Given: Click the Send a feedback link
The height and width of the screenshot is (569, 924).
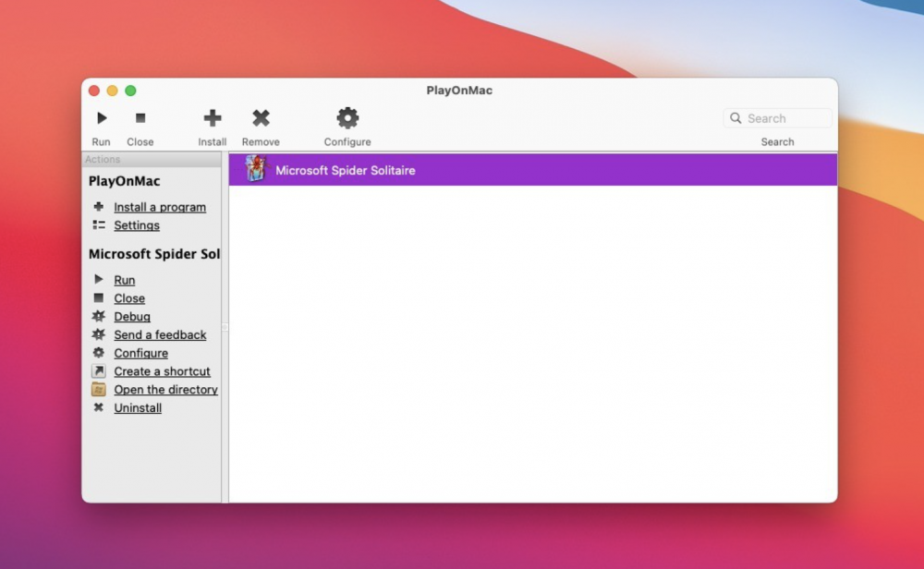Looking at the screenshot, I should point(160,334).
